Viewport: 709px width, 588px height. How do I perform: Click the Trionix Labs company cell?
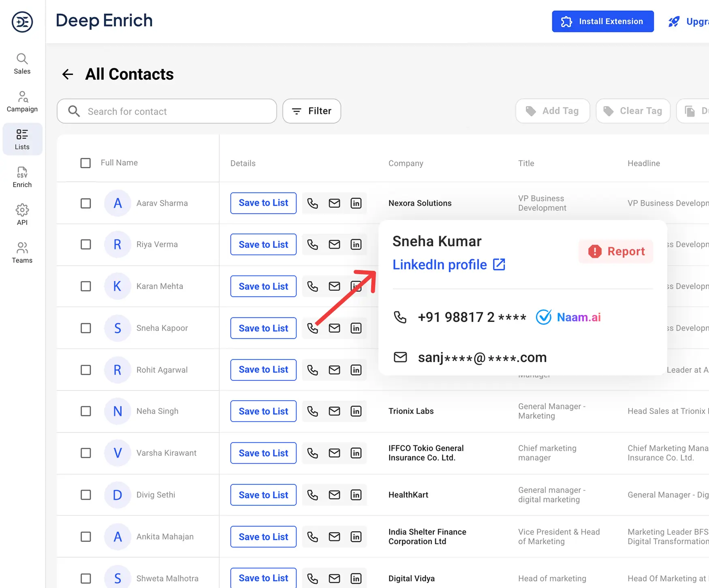(x=411, y=411)
